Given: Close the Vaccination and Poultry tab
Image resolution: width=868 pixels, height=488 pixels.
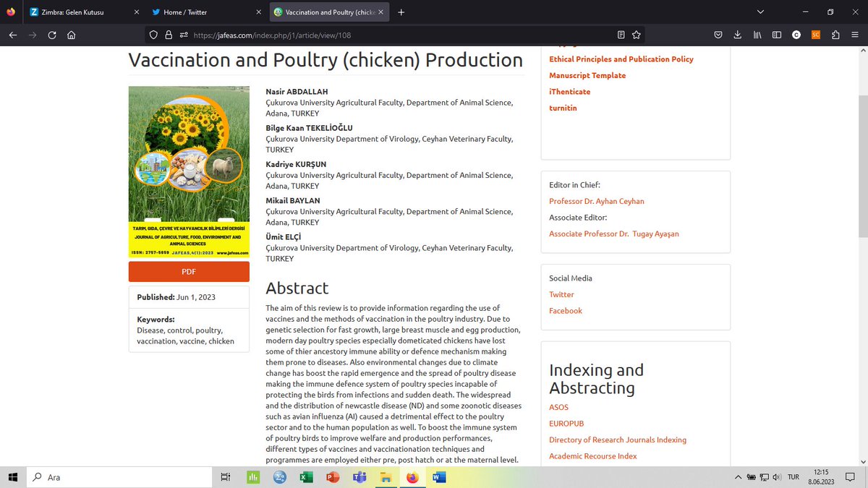Looking at the screenshot, I should coord(381,12).
